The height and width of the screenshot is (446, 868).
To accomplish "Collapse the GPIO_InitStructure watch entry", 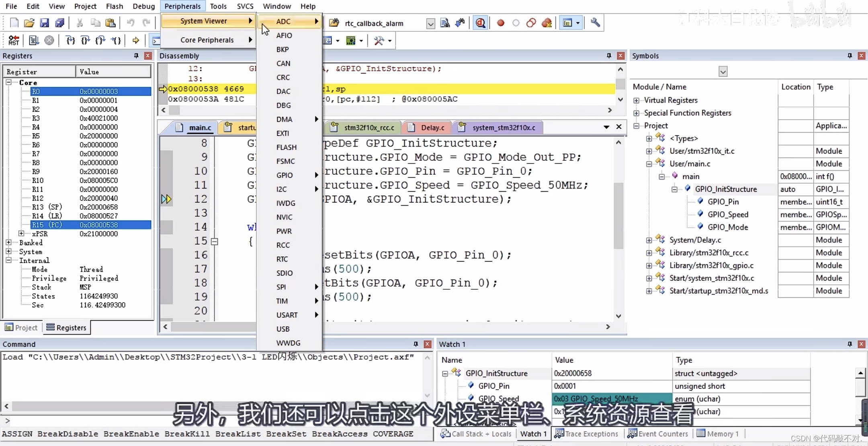I will (445, 374).
